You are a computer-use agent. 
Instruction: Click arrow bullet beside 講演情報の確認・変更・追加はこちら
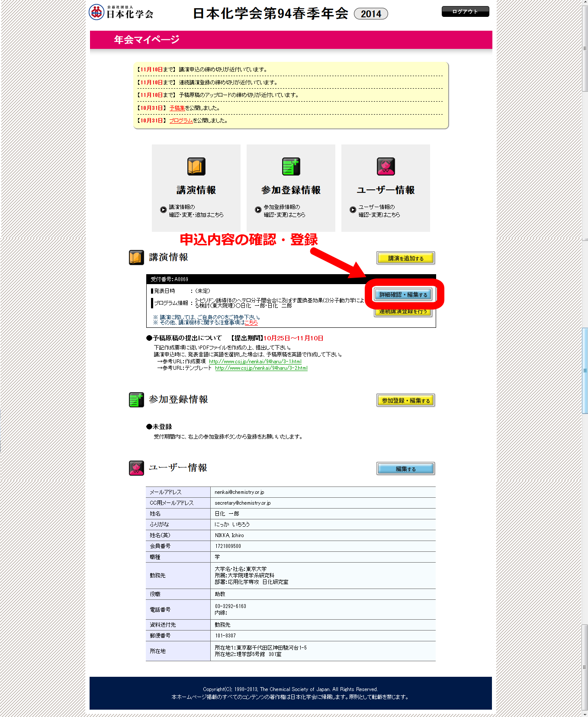click(163, 210)
